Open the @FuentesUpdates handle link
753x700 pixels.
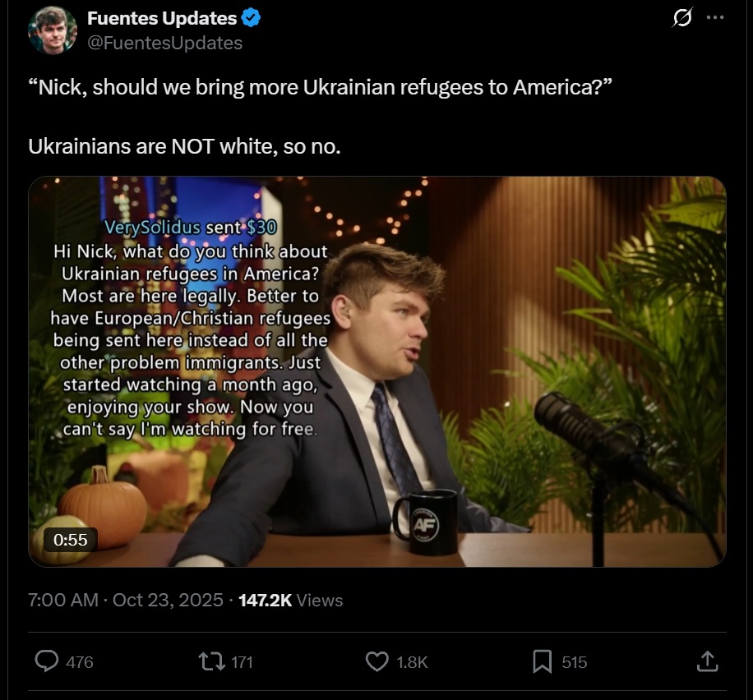164,44
